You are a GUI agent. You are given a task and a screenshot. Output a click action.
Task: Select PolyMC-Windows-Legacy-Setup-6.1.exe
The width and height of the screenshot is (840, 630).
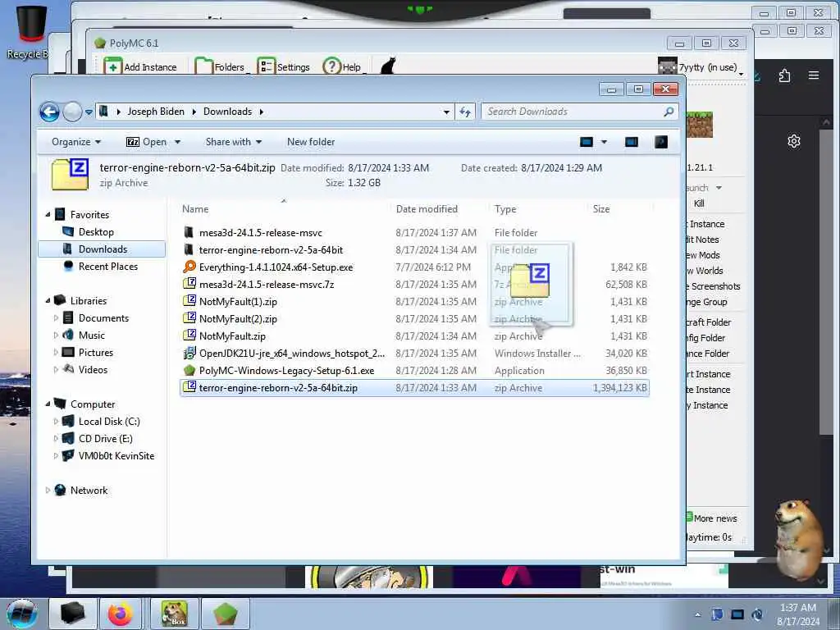click(286, 371)
